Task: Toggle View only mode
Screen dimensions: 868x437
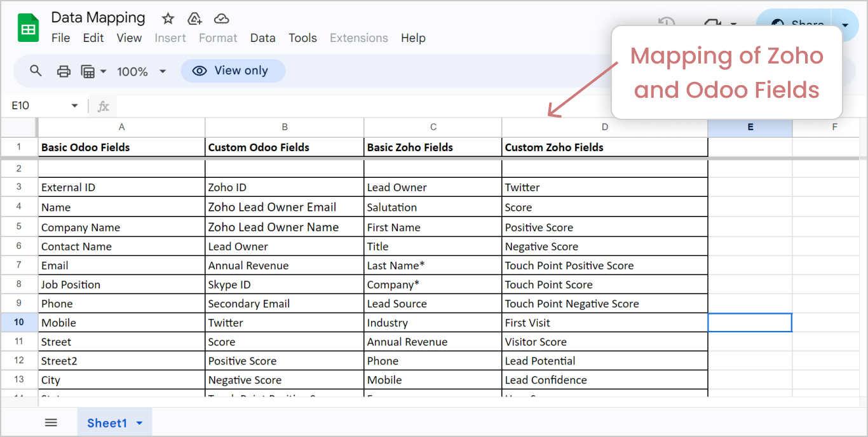Action: 233,71
